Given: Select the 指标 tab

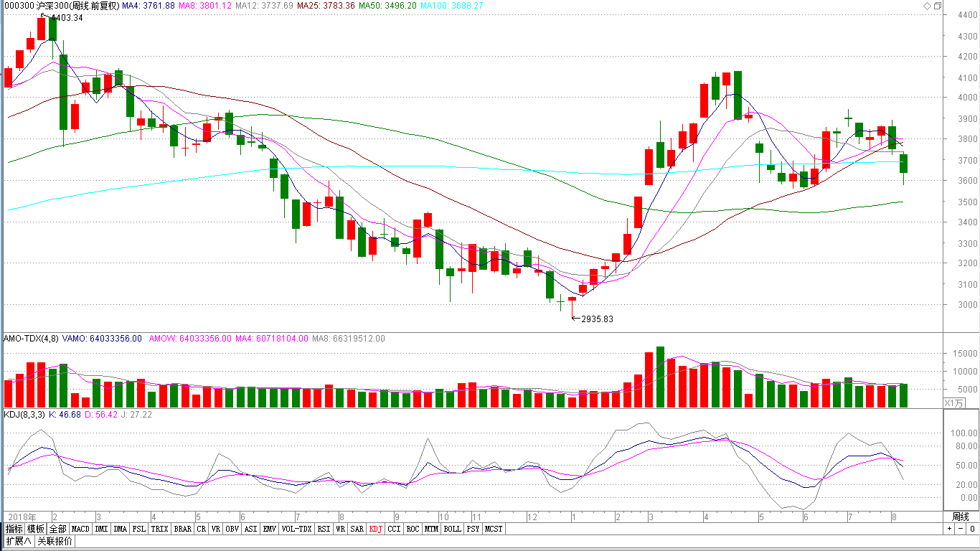Looking at the screenshot, I should pyautogui.click(x=14, y=529).
